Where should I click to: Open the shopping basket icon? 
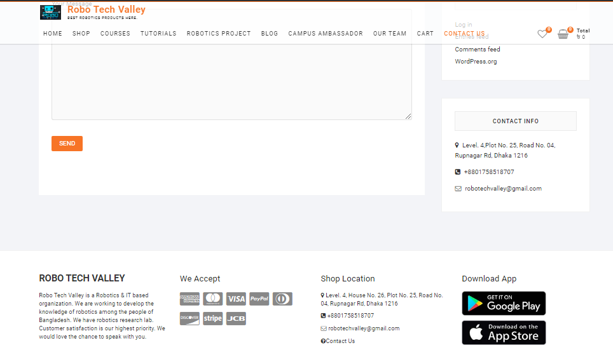click(563, 34)
